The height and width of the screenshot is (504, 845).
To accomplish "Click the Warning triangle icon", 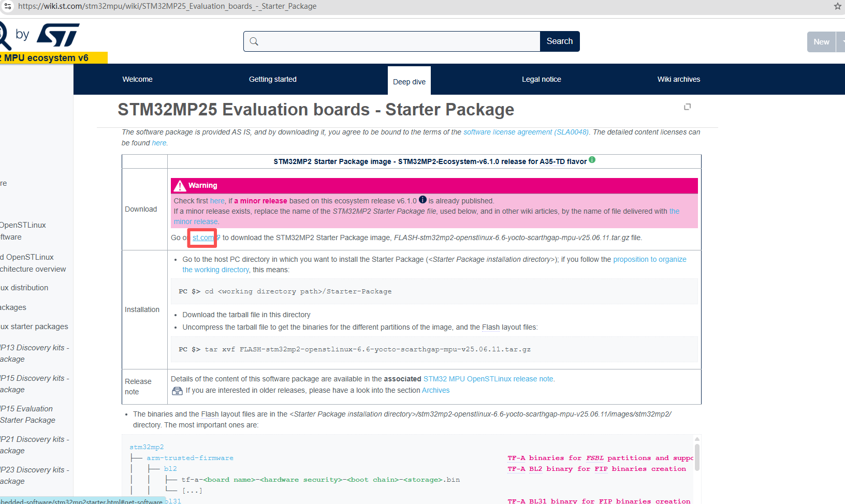I will click(180, 186).
